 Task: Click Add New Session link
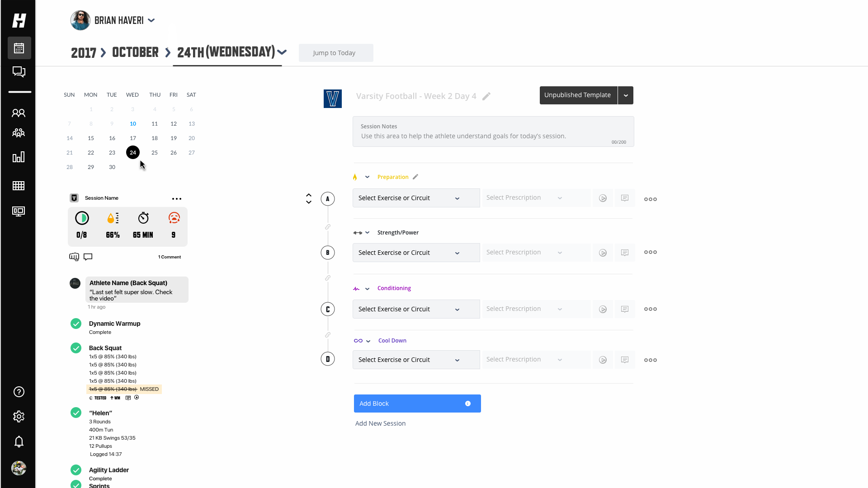point(380,423)
